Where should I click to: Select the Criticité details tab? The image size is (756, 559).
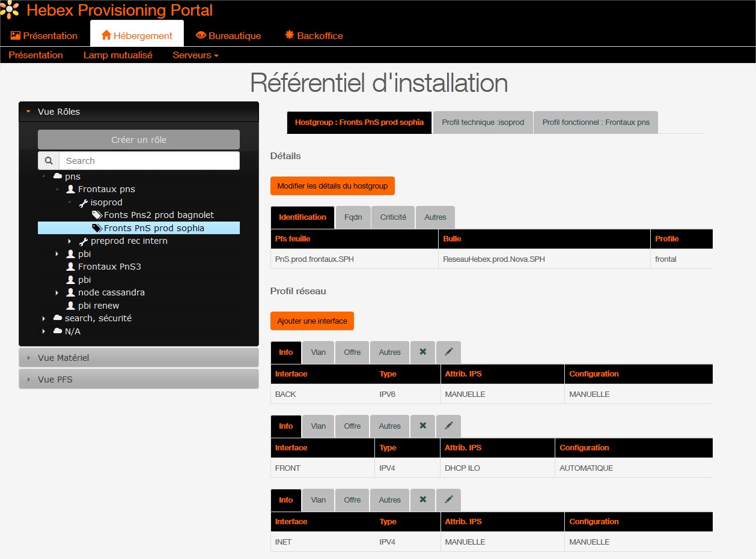coord(393,217)
